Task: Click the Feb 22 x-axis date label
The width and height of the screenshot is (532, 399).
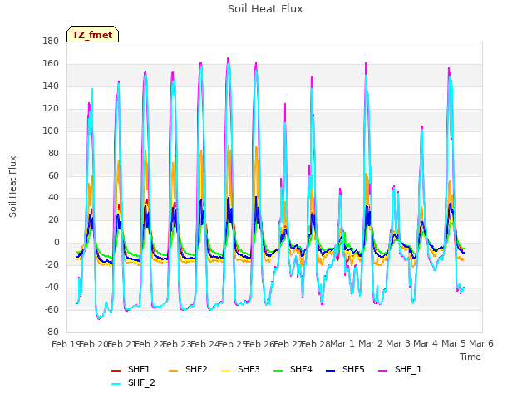Action: tap(150, 344)
